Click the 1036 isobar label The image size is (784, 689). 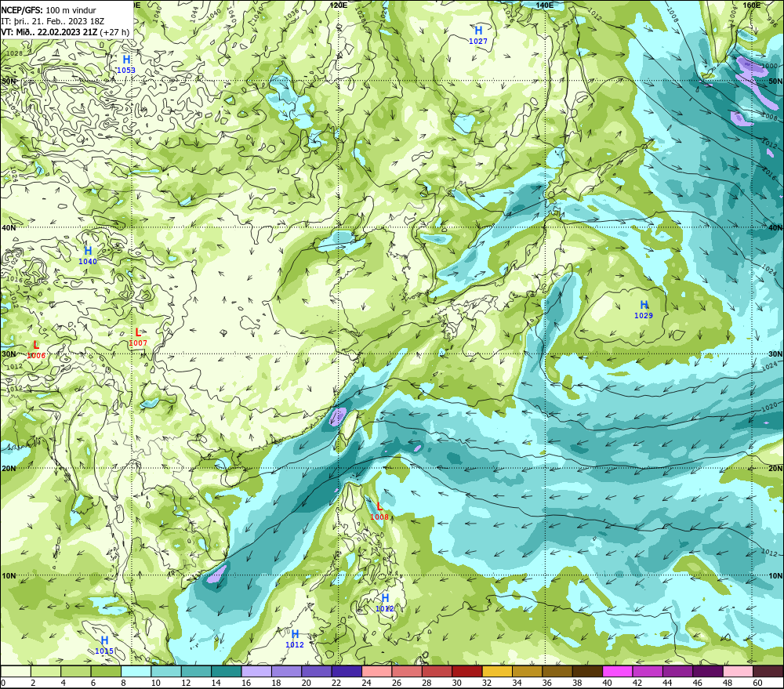(292, 14)
